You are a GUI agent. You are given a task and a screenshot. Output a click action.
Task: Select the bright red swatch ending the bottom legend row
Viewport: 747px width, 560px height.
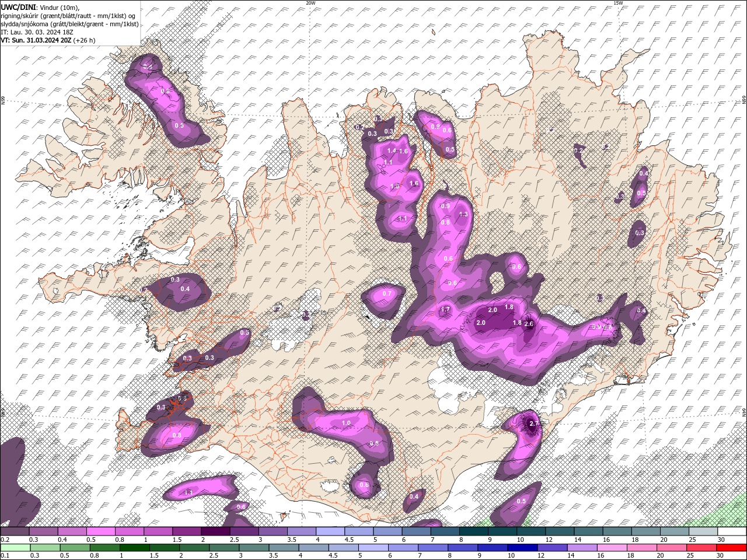731,548
